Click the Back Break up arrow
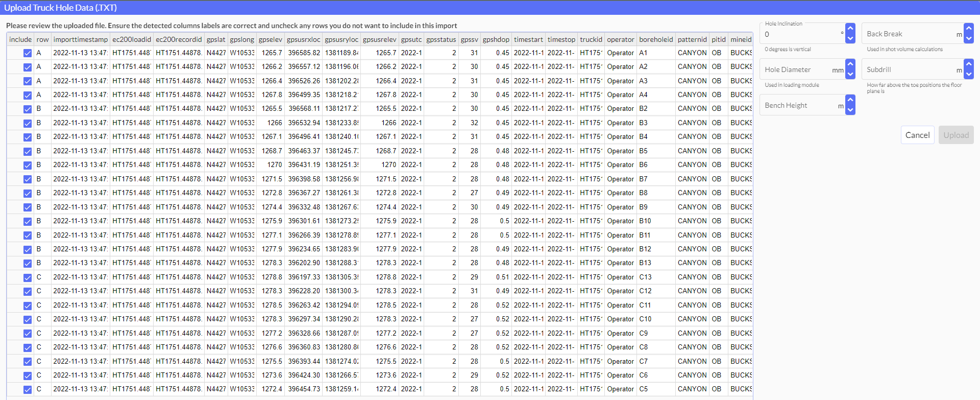 [968, 29]
